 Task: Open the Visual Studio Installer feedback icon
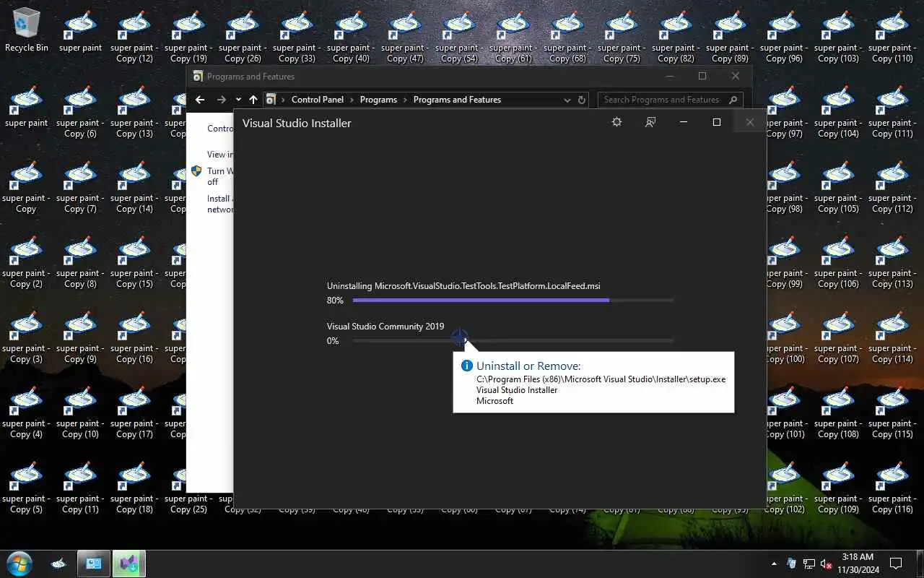tap(650, 122)
